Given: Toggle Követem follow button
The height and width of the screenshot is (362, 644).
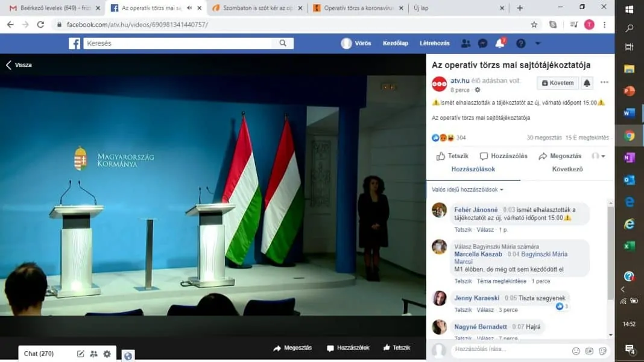Looking at the screenshot, I should 558,83.
